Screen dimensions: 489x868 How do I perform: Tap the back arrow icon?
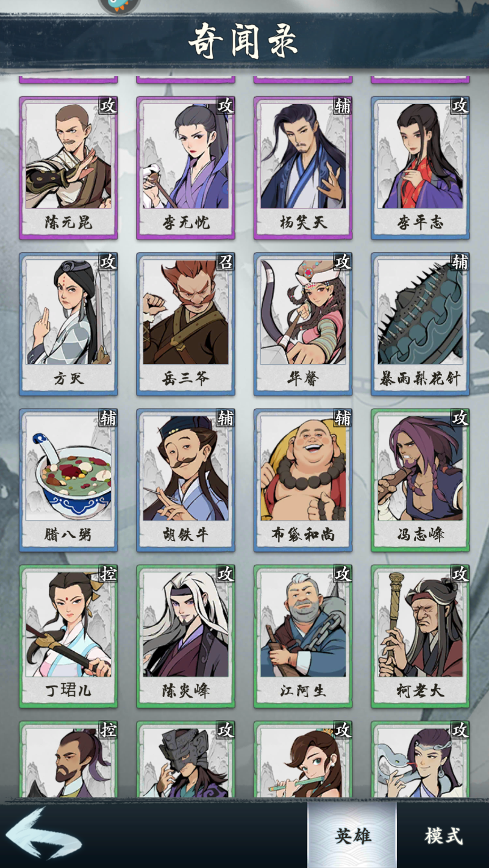(x=43, y=834)
